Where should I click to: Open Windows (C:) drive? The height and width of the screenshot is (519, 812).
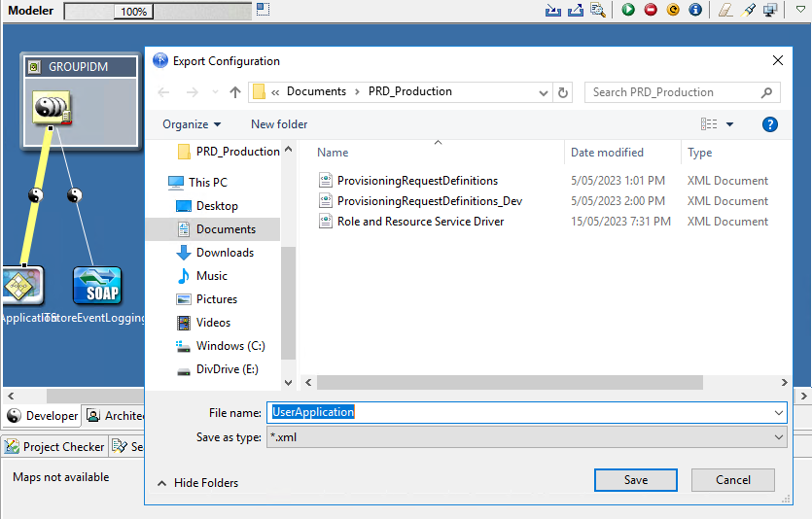pos(221,346)
